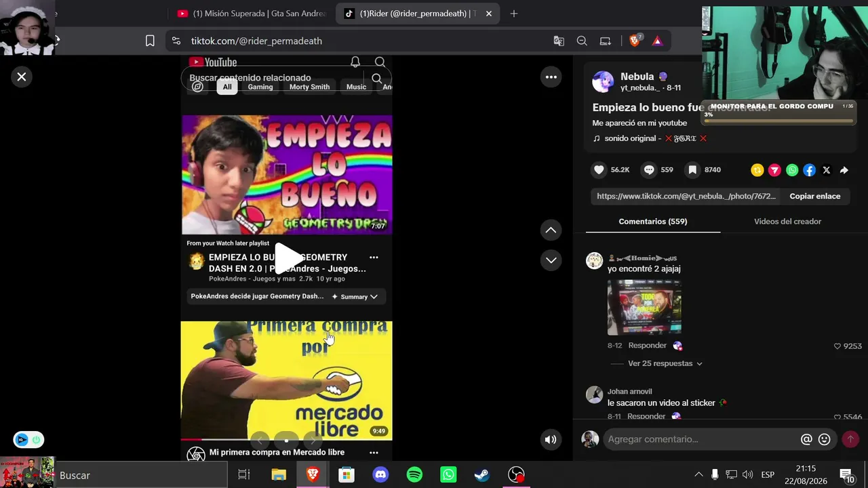Open Task View on the taskbar
868x488 pixels.
click(244, 475)
